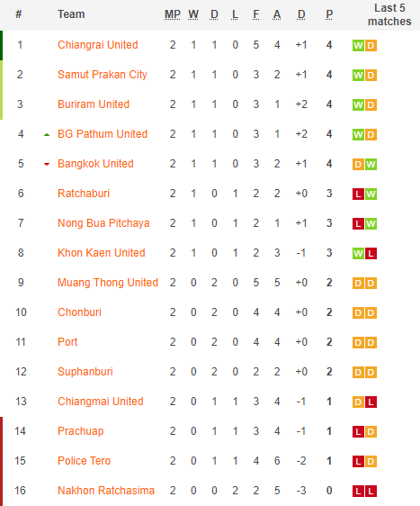This screenshot has width=420, height=506.
Task: Click the W wins column header
Action: coord(193,14)
